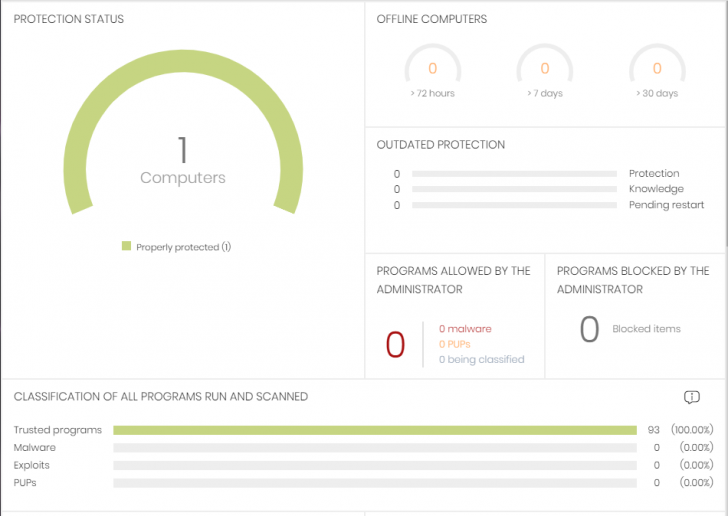
Task: Click PROGRAMS ALLOWED BY THE ADMINISTRATOR title
Action: 454,280
